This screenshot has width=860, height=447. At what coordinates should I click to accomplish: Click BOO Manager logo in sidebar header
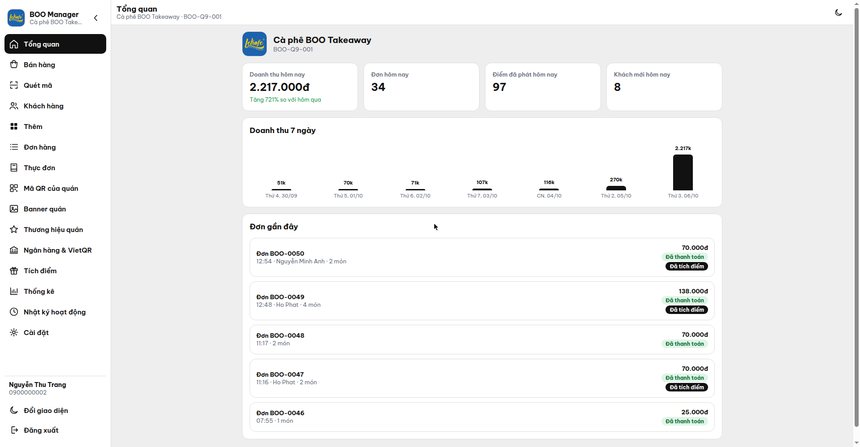coord(16,18)
